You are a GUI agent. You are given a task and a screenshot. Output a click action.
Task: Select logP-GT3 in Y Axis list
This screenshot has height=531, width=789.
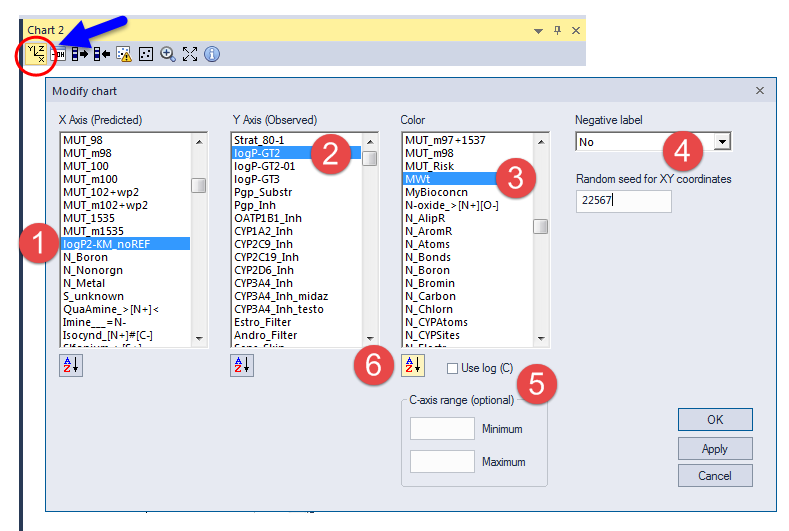[296, 179]
